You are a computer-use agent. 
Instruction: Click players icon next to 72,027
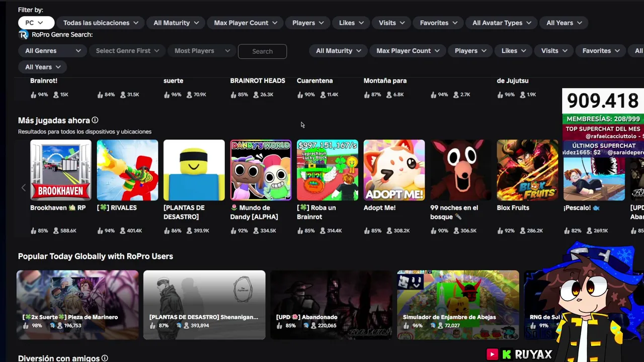(441, 326)
